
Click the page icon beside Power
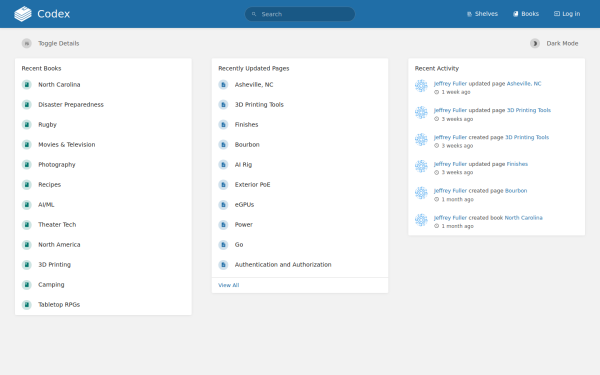pos(223,225)
